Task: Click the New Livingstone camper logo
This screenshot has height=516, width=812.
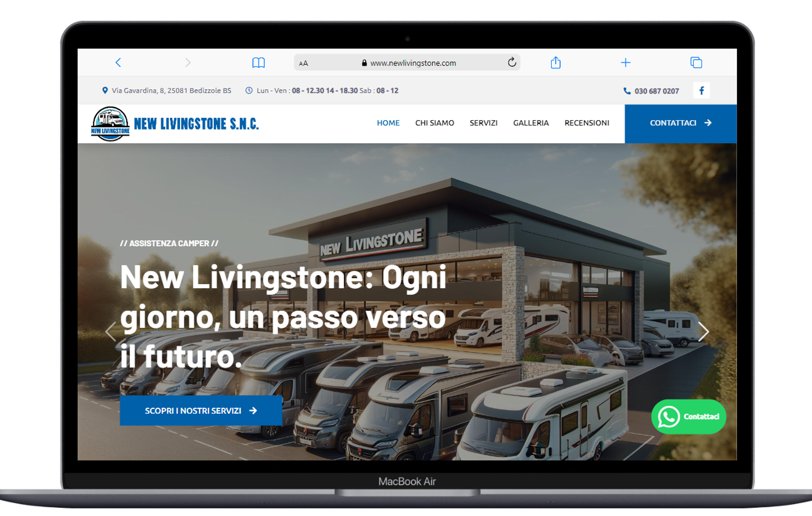Action: [110, 124]
